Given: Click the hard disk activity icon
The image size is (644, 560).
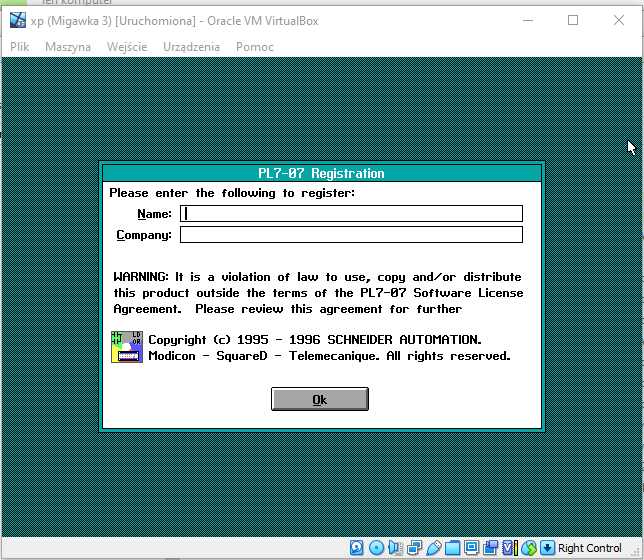Looking at the screenshot, I should [x=356, y=547].
